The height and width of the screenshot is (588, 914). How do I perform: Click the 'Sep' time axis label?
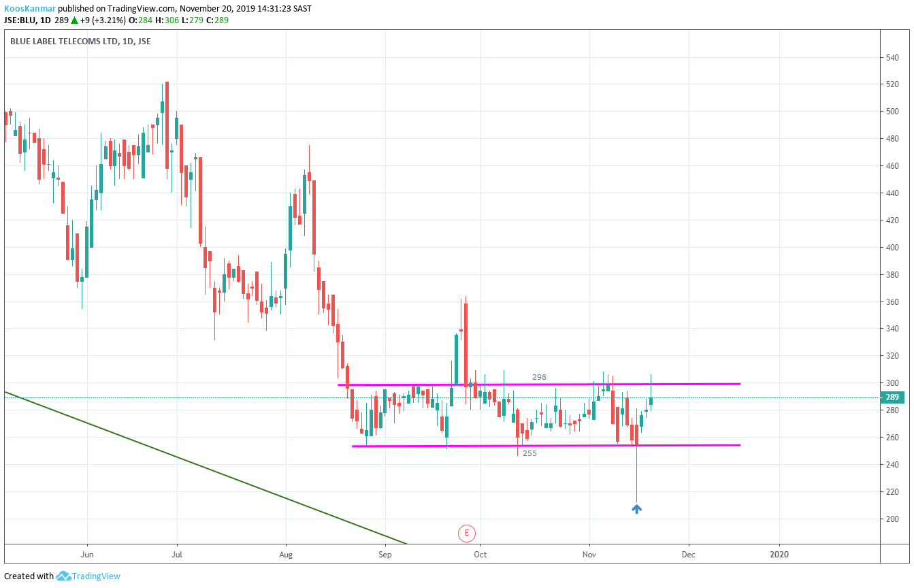(x=385, y=555)
